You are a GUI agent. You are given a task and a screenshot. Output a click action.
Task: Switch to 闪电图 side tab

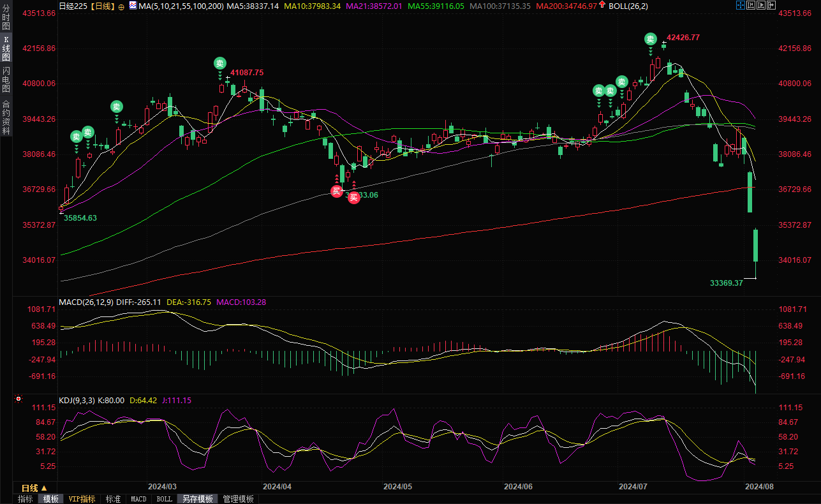pyautogui.click(x=6, y=79)
